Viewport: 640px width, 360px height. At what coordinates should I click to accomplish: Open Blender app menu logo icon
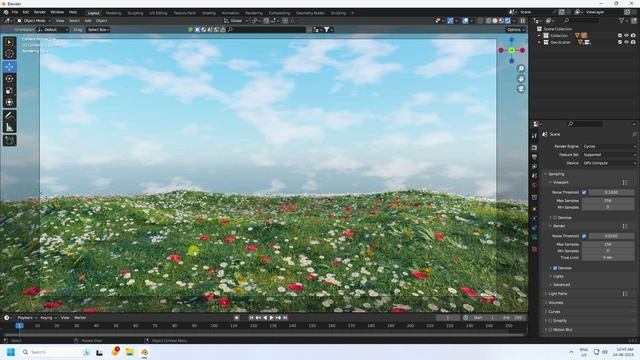point(6,13)
